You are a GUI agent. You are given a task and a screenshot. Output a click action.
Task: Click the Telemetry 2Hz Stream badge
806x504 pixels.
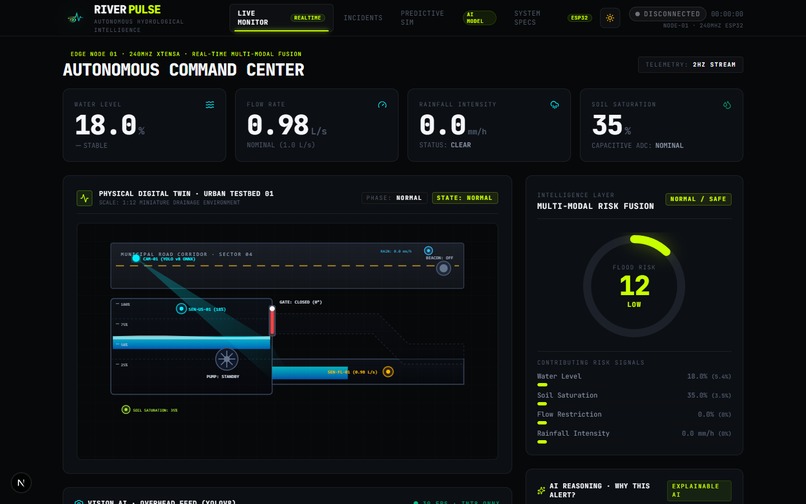pyautogui.click(x=690, y=65)
